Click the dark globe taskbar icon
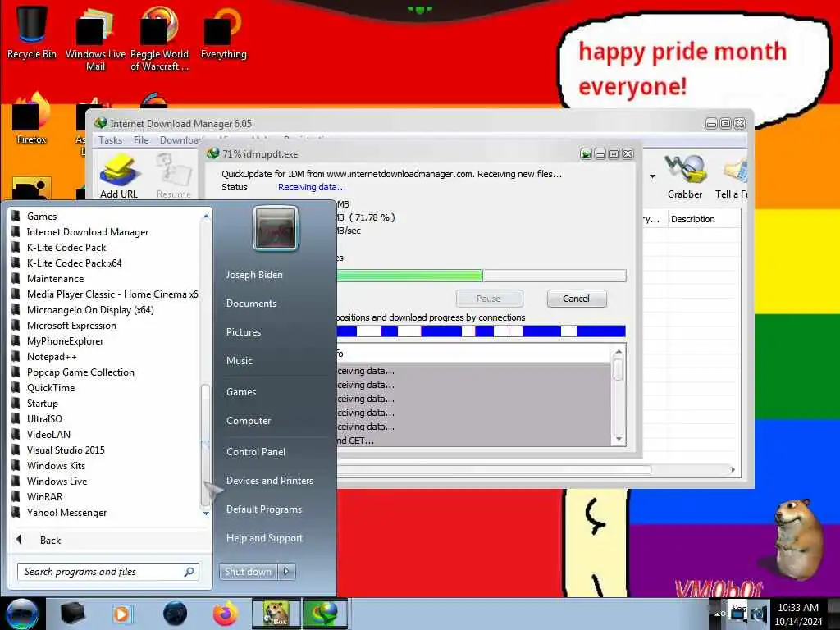The width and height of the screenshot is (840, 630). pyautogui.click(x=176, y=614)
